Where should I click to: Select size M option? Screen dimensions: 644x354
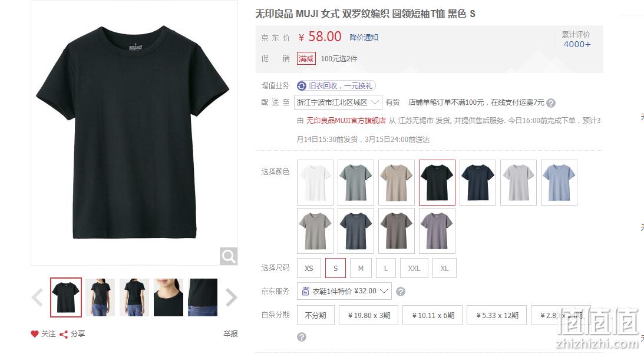click(361, 268)
